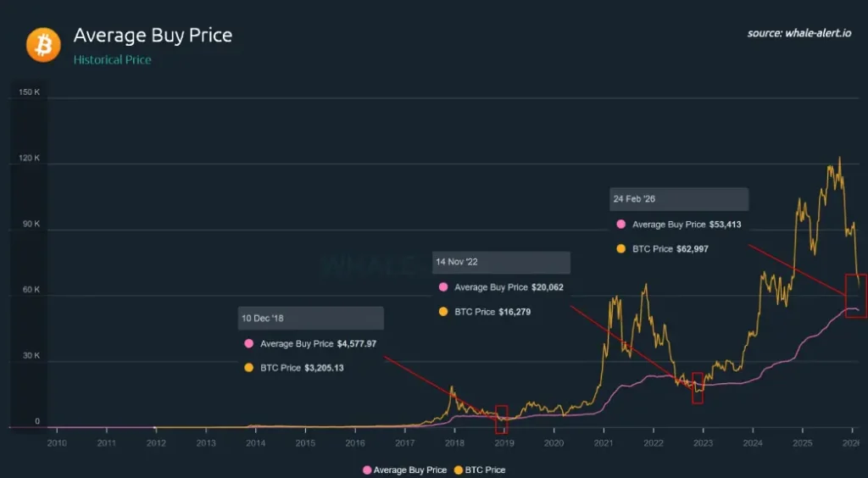Select the 10 Dec '18 tooltip date header
Viewport: 868px width, 478px height.
(x=310, y=319)
